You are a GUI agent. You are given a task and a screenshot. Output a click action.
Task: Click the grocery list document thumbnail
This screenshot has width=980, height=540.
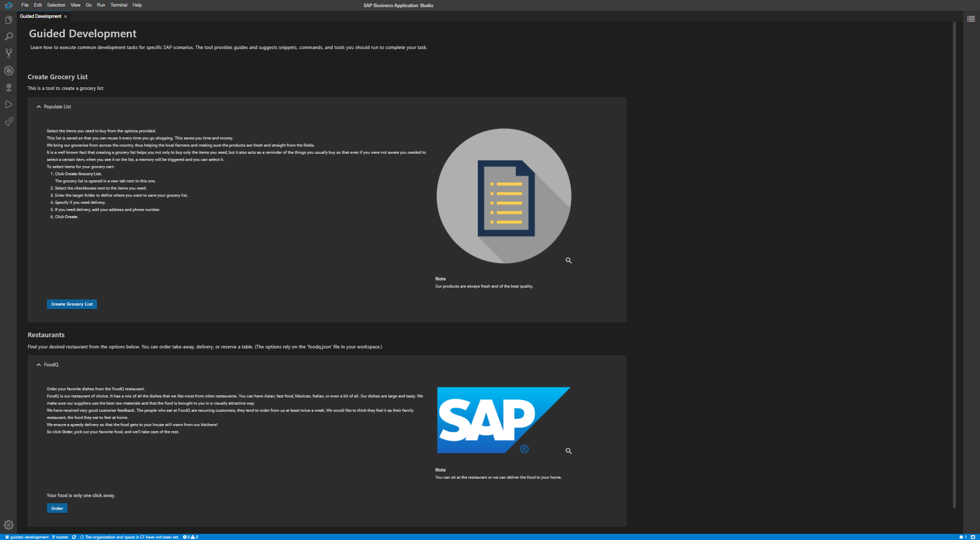pyautogui.click(x=504, y=196)
